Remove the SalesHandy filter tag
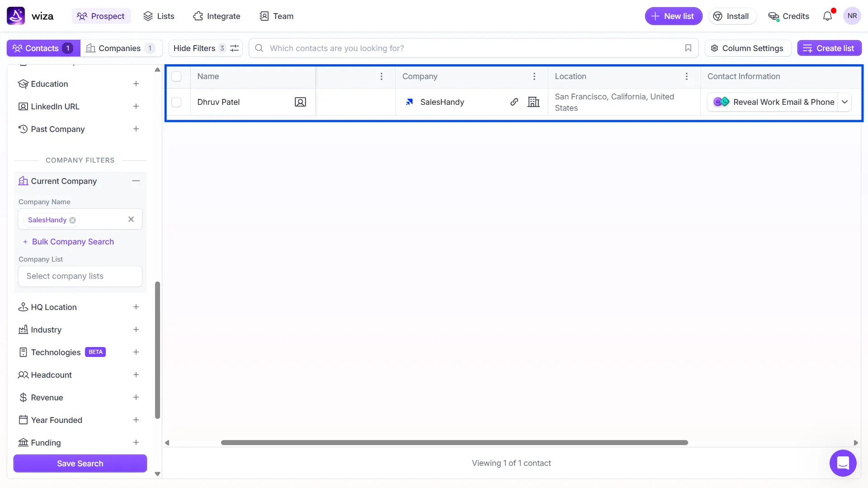 72,220
